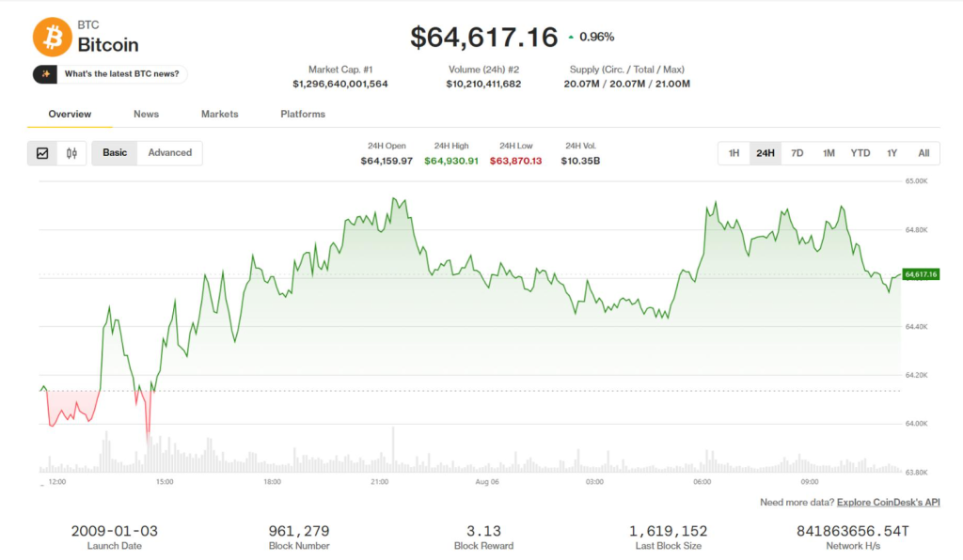The image size is (963, 560).
Task: Click the sparkle icon beside BTC news
Action: (x=45, y=74)
